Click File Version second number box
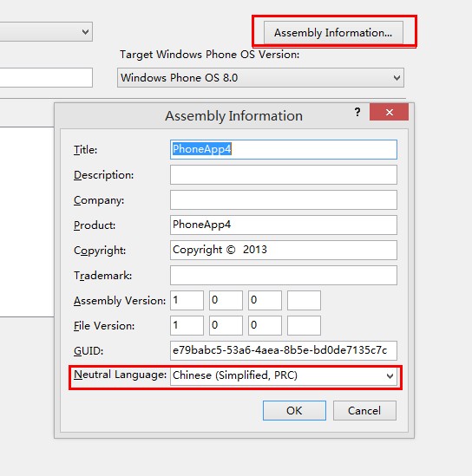The height and width of the screenshot is (476, 472). [226, 325]
